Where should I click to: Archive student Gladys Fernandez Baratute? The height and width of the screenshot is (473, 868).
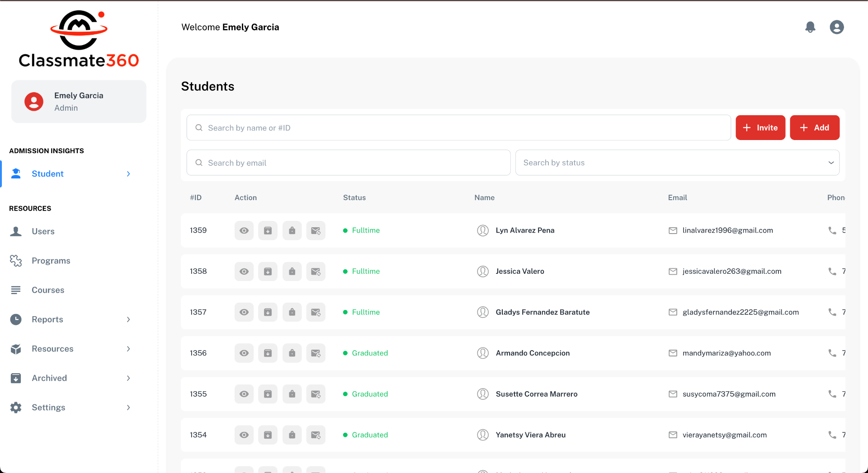coord(268,312)
